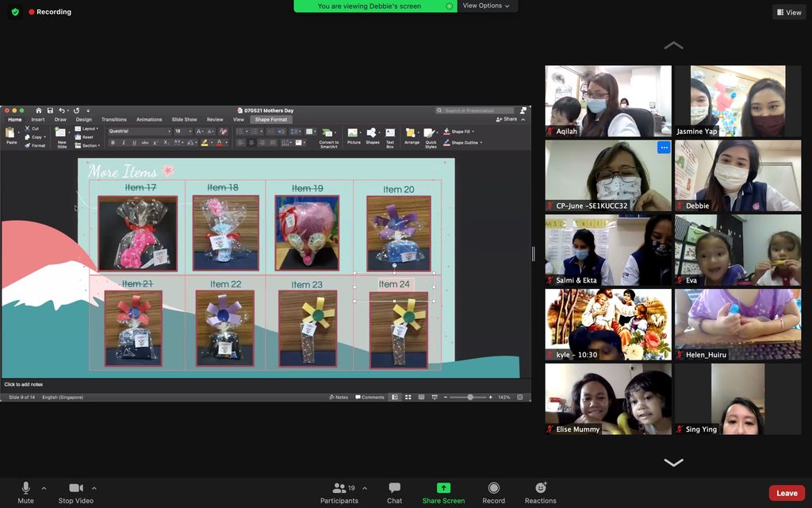Stop Video in Zoom toolbar
This screenshot has height=508, width=812.
[76, 492]
